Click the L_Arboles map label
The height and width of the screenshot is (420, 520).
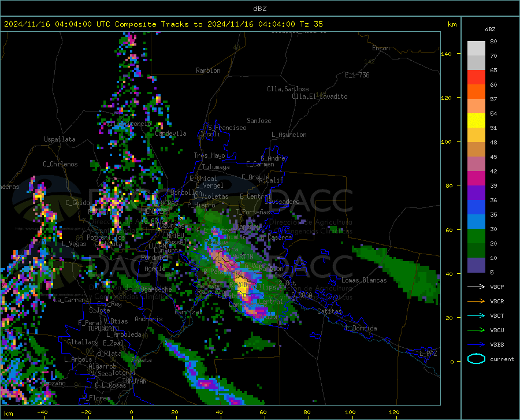coord(78,359)
